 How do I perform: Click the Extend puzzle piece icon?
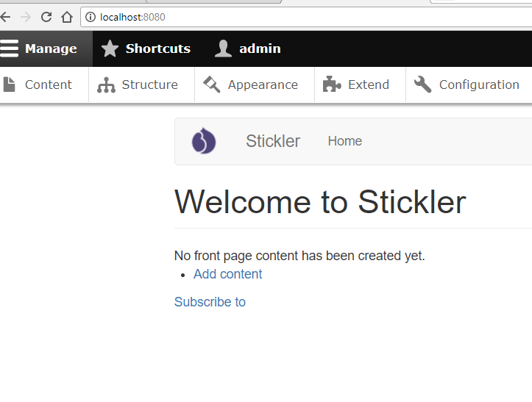(x=332, y=85)
